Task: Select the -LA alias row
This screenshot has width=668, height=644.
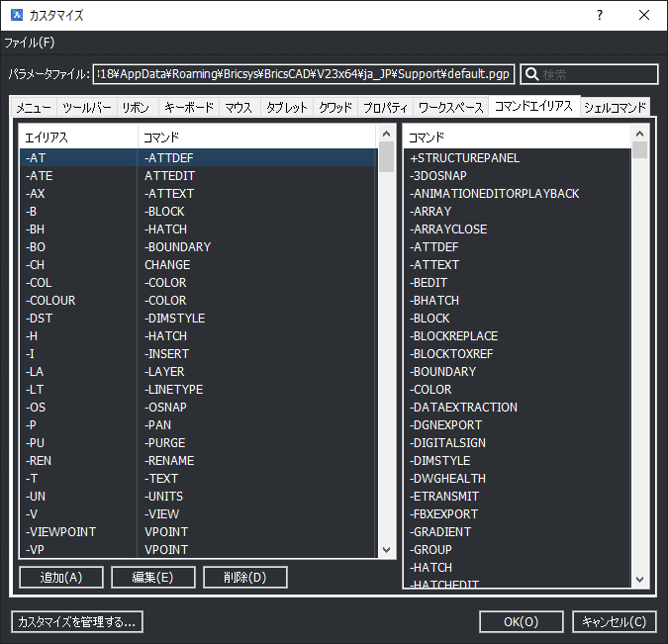Action: tap(198, 371)
